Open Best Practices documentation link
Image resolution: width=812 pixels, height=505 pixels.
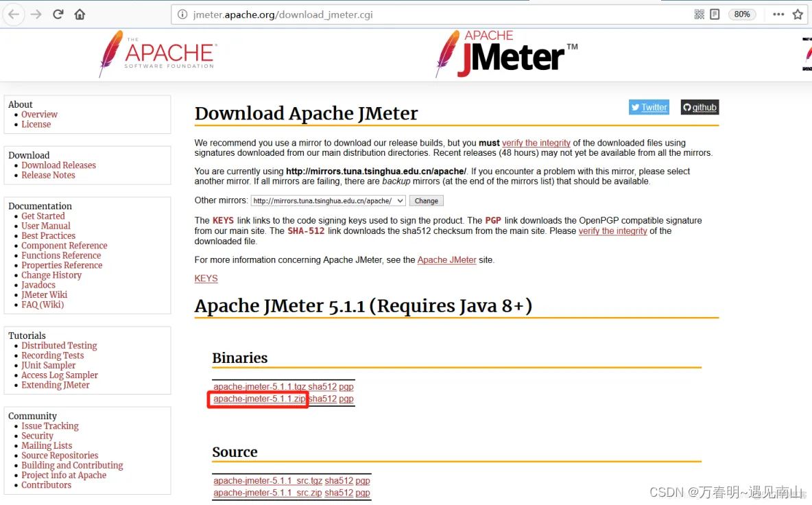[48, 235]
